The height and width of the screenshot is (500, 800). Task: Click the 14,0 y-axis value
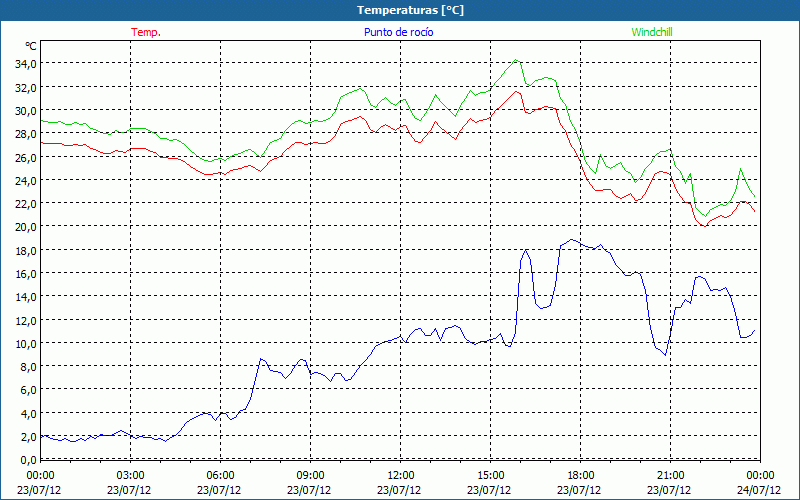click(x=27, y=296)
